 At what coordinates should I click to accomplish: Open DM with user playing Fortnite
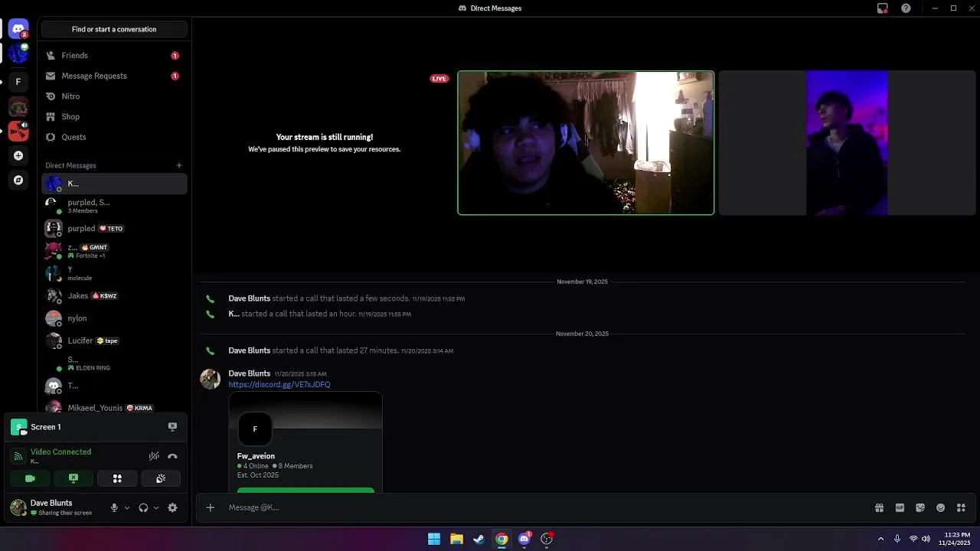[x=114, y=251]
